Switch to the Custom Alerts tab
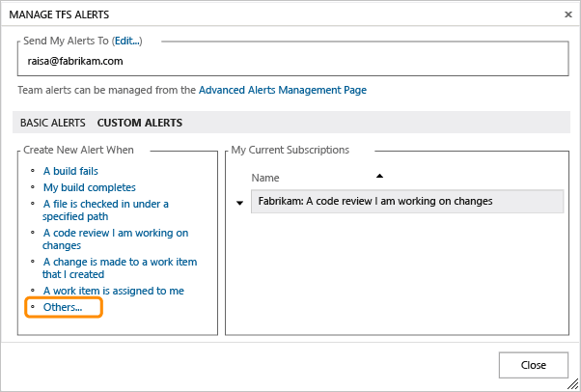This screenshot has height=392, width=581. 140,123
